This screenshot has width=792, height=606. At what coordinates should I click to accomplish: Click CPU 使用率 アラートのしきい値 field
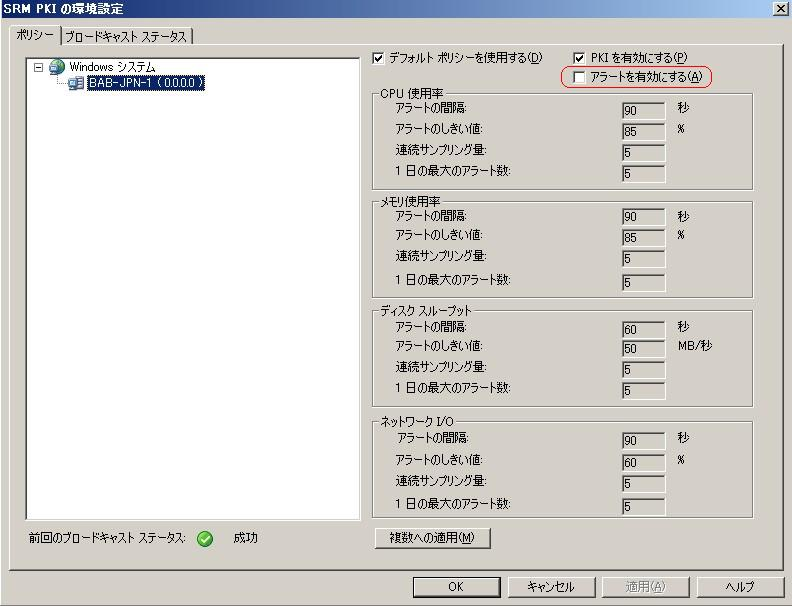pyautogui.click(x=644, y=132)
